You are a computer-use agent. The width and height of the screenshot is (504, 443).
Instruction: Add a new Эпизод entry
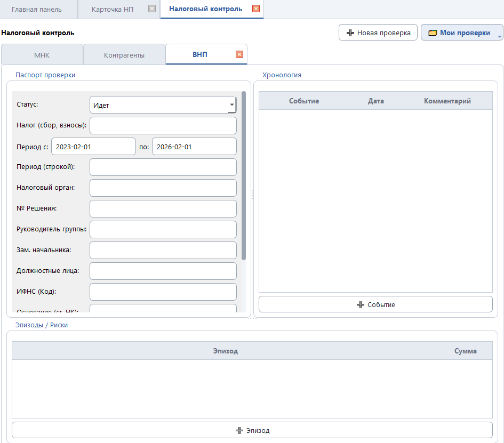(252, 430)
